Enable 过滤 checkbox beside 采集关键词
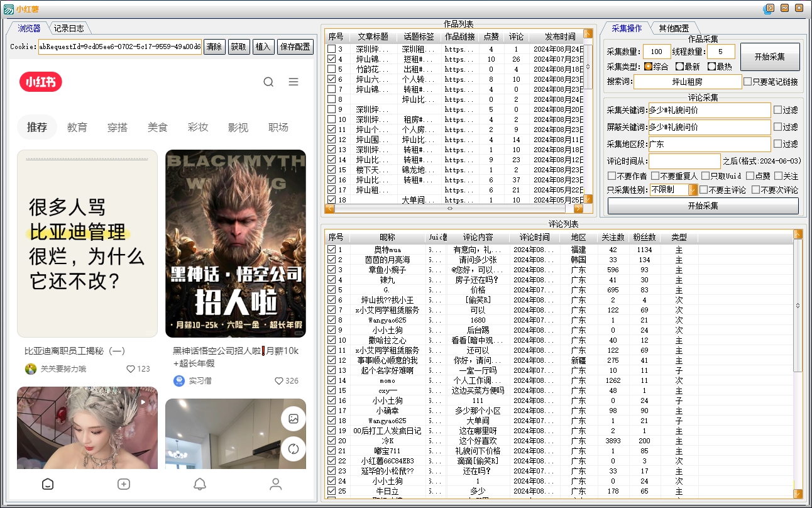Viewport: 812px width, 508px height. point(777,110)
